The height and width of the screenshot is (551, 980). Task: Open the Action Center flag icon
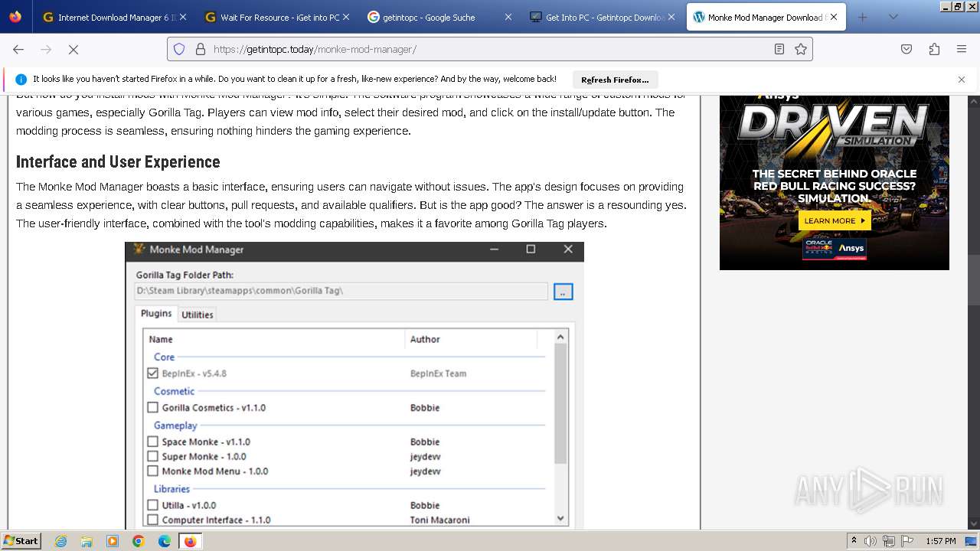[x=907, y=541]
